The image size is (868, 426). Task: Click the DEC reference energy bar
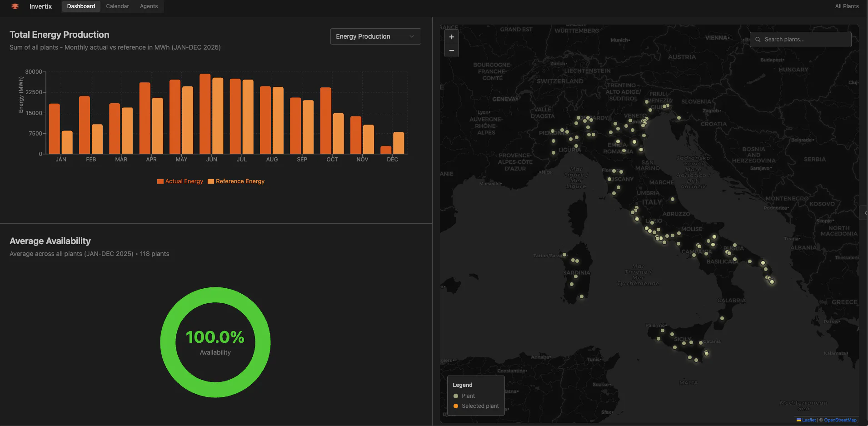(399, 143)
